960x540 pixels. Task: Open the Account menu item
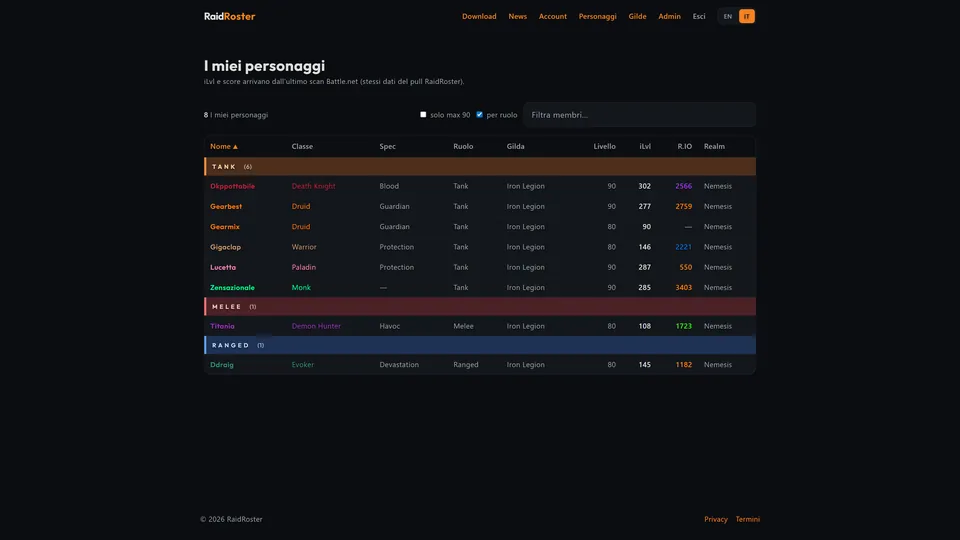[552, 17]
